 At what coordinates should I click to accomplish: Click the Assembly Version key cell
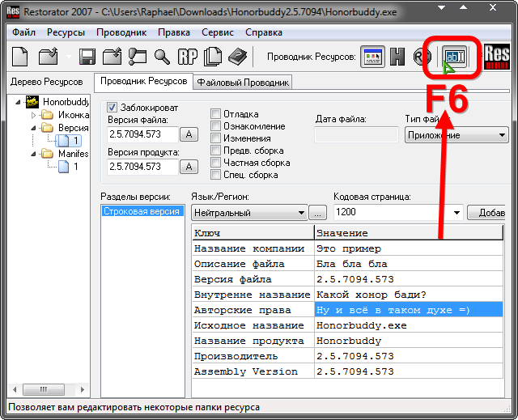(253, 371)
